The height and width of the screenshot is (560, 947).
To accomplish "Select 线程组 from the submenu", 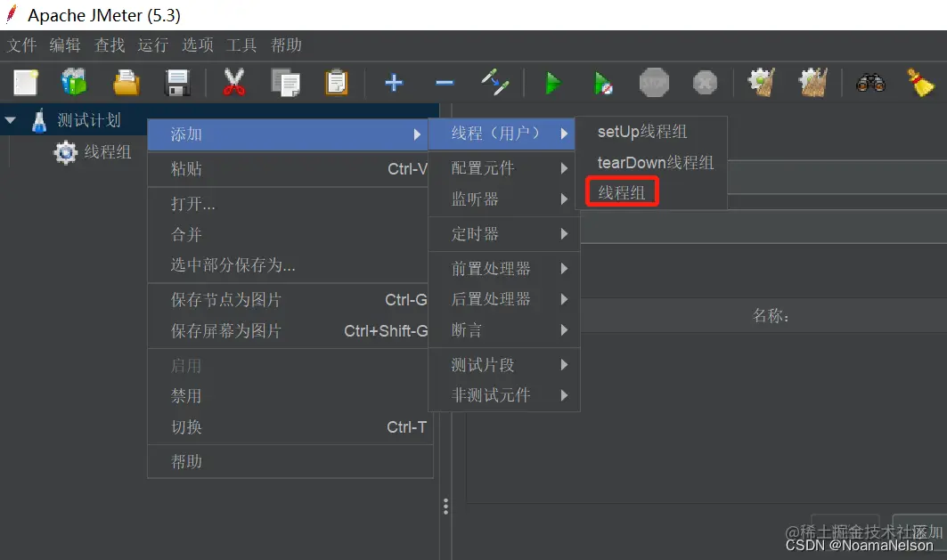I will click(x=621, y=191).
